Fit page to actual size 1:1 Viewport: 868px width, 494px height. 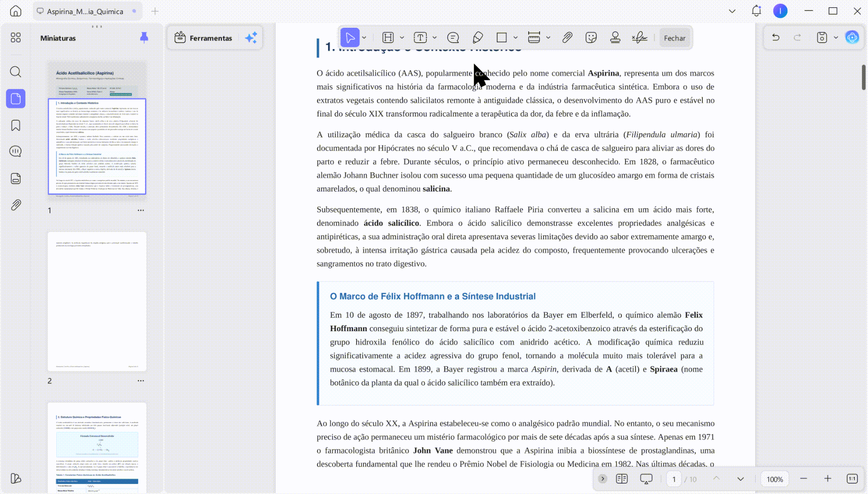point(852,479)
